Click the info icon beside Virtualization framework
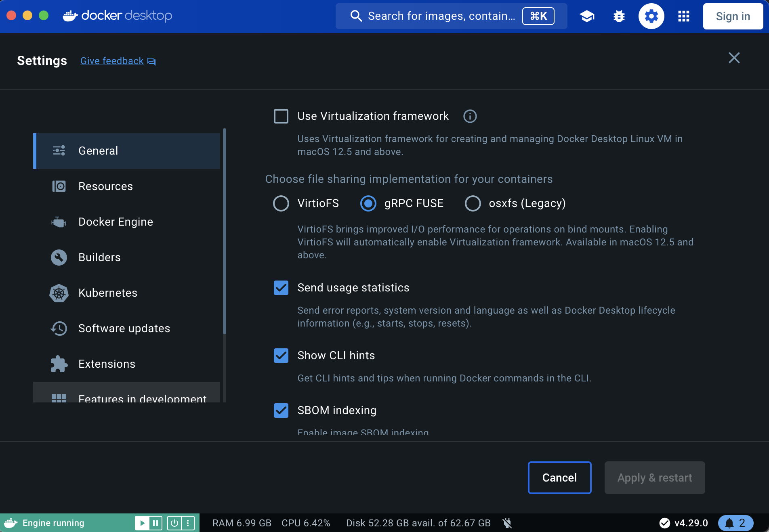Screen dimensions: 769x532 [470, 116]
